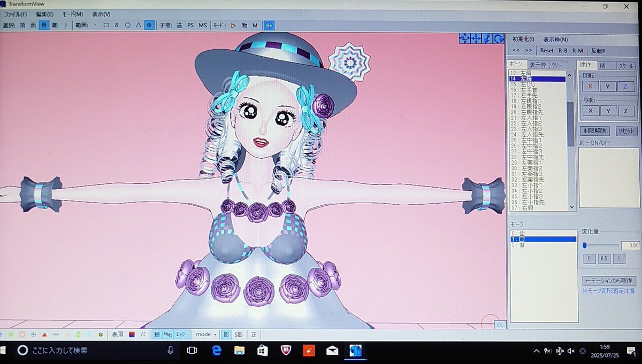Toggle the 軸 axis display
Screen dimensions: 642x364
[157, 334]
